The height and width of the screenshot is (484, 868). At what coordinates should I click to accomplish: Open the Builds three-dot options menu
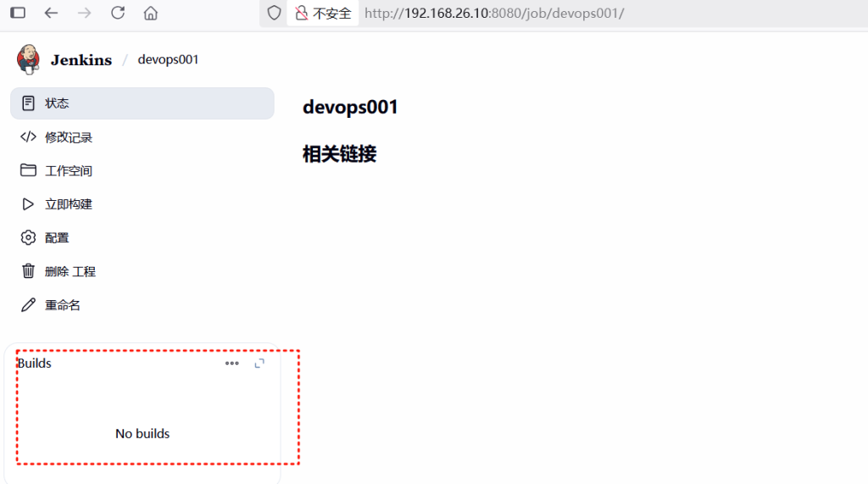click(231, 364)
